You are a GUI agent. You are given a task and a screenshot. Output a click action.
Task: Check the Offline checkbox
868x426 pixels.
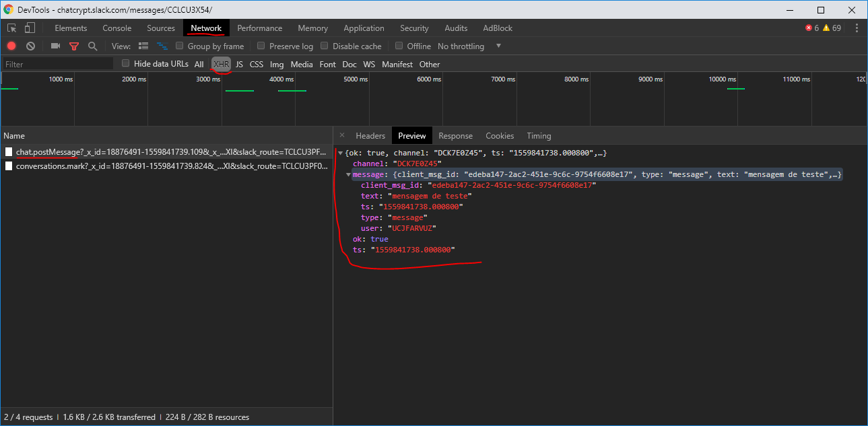(x=399, y=46)
